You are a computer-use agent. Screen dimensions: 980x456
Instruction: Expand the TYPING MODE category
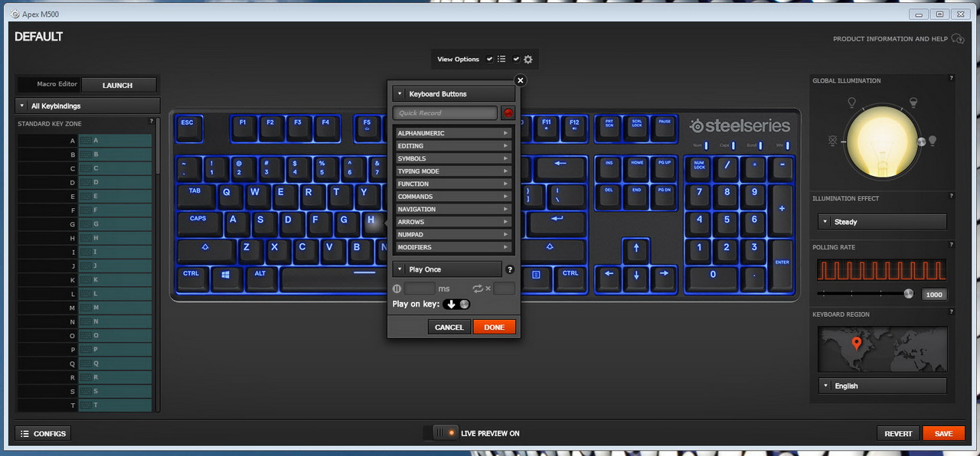(453, 171)
